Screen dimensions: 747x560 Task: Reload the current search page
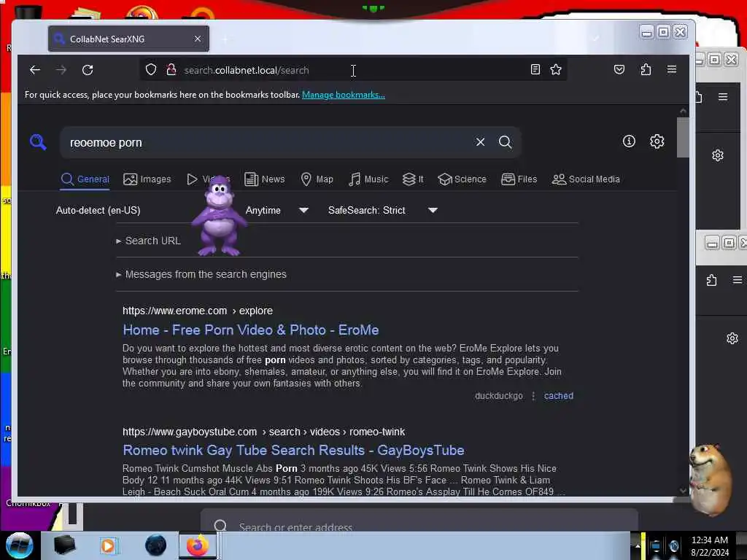tap(88, 70)
